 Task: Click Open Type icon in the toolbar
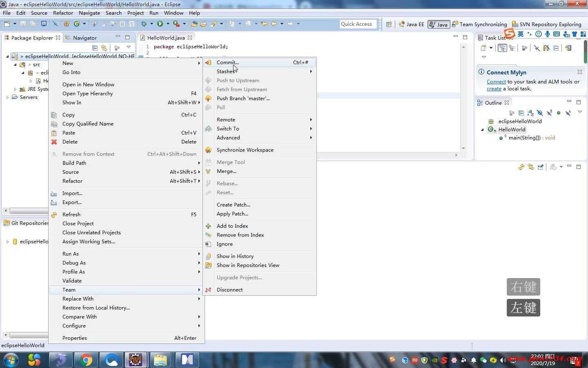tap(194, 24)
